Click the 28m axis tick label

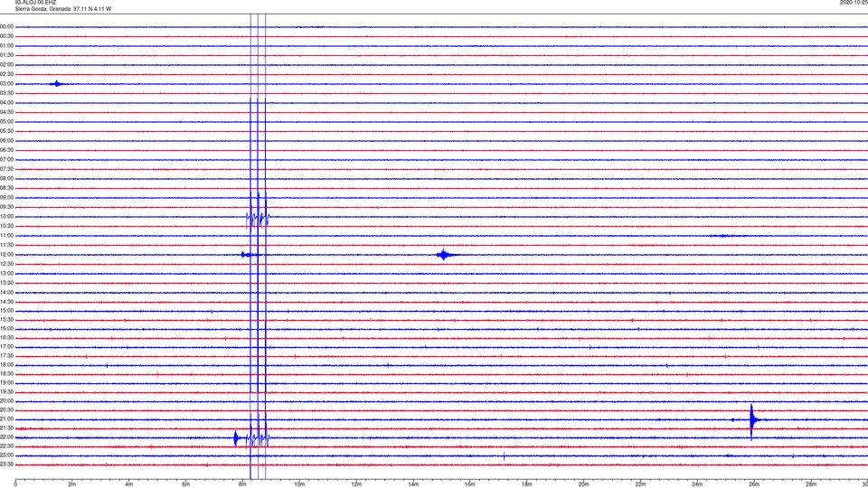[x=811, y=484]
